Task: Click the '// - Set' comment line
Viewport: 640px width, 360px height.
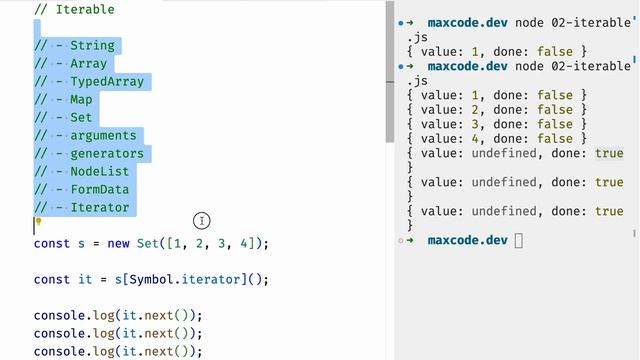Action: [63, 117]
